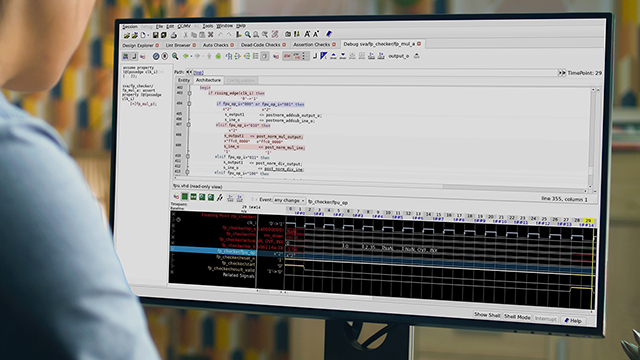Open the dropdown beside the green back arrow
This screenshot has width=640, height=360.
coord(191,56)
